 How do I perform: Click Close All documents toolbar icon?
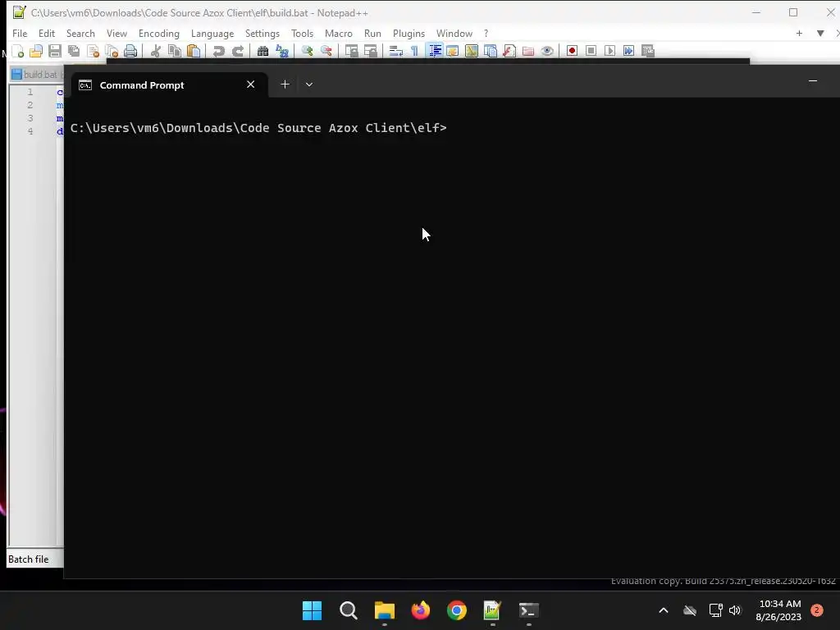(112, 51)
